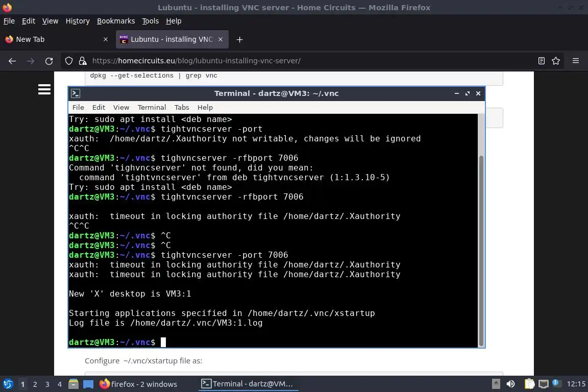Open Terminal Tabs menu
Image resolution: width=588 pixels, height=392 pixels.
(182, 107)
